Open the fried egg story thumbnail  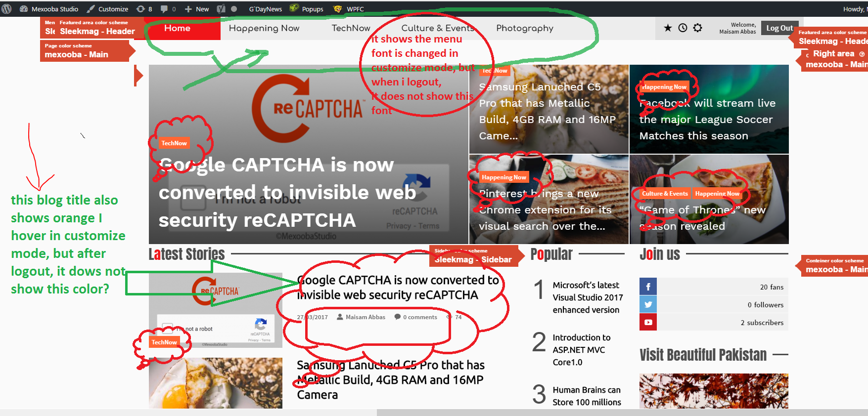point(216,383)
